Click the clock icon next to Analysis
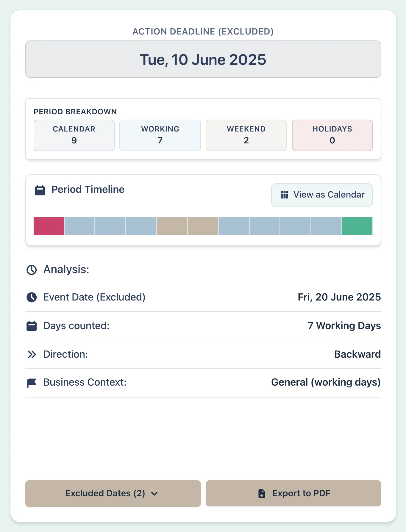Image resolution: width=406 pixels, height=532 pixels. point(32,270)
